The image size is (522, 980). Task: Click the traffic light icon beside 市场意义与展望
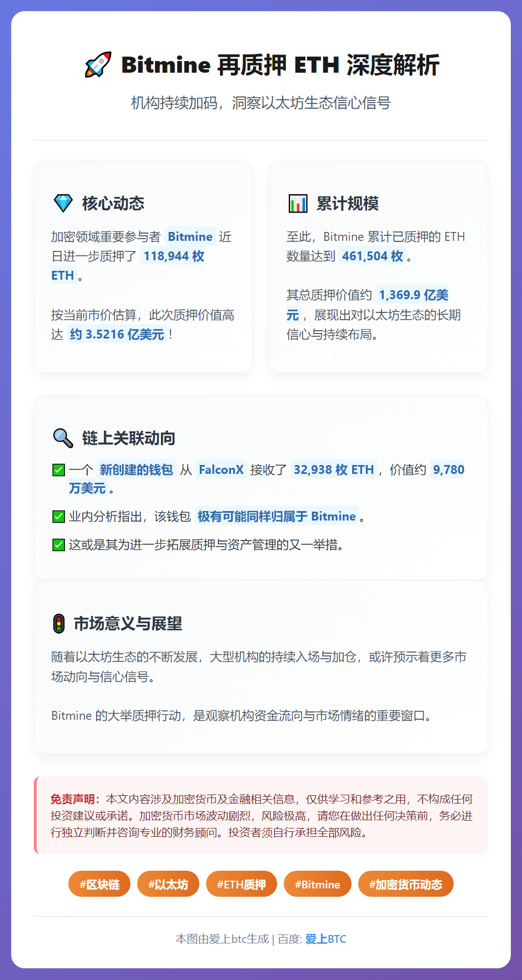tap(59, 624)
